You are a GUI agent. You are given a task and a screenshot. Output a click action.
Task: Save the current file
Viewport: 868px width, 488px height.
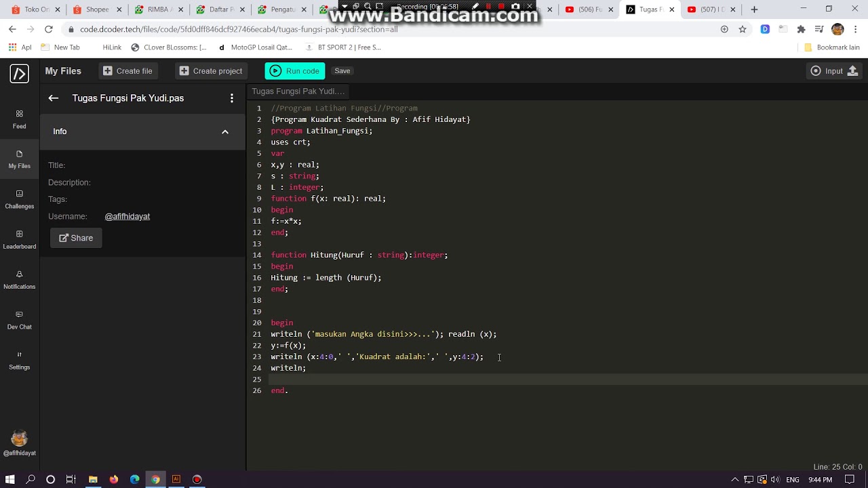point(342,71)
